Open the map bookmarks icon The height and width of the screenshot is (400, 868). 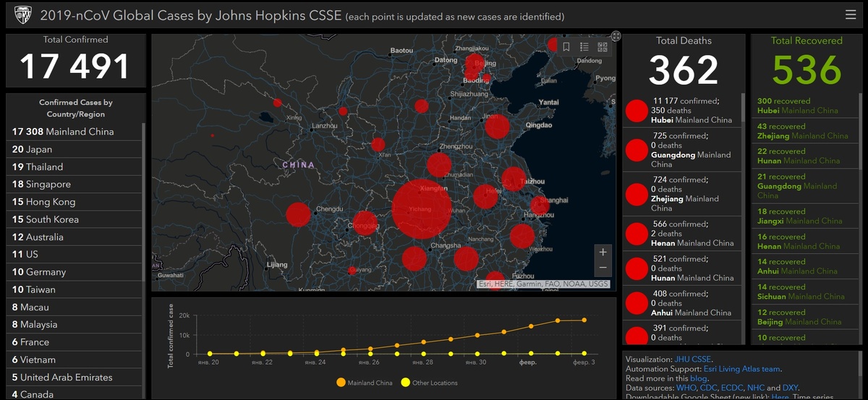(x=566, y=47)
